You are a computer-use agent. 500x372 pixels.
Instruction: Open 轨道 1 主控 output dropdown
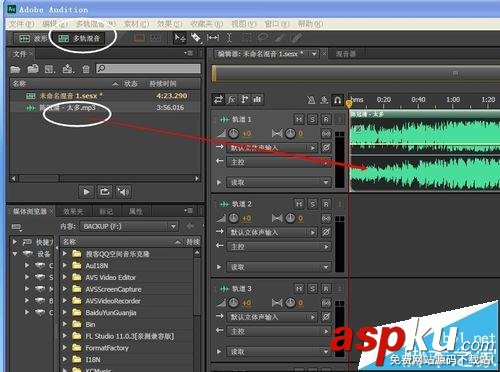click(279, 162)
